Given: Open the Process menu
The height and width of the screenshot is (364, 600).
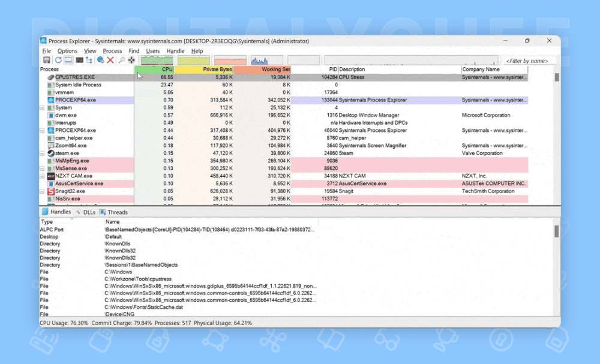Looking at the screenshot, I should point(112,51).
